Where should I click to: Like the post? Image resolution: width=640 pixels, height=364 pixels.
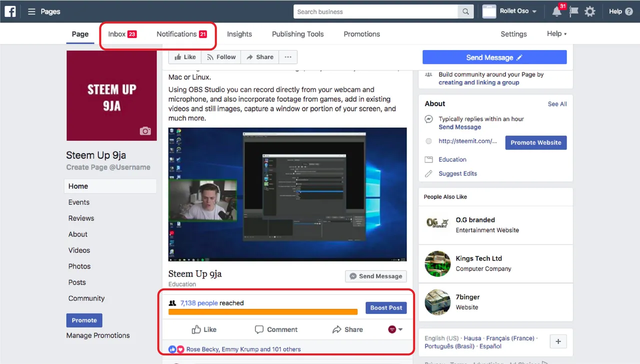[x=204, y=329]
